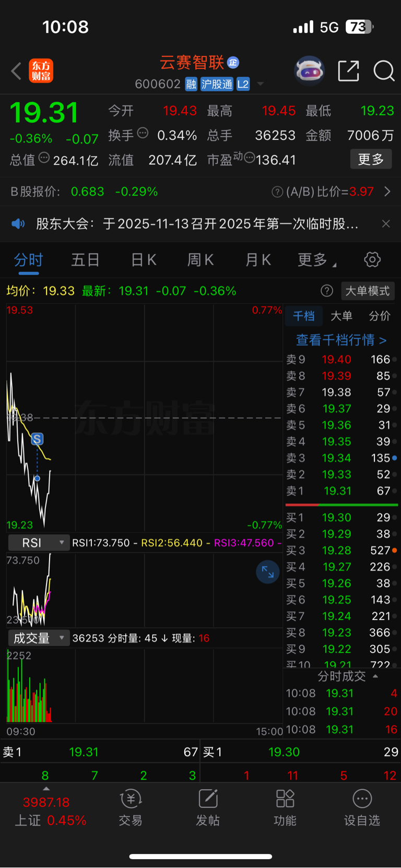Switch to 五日 chart tab

[x=85, y=260]
